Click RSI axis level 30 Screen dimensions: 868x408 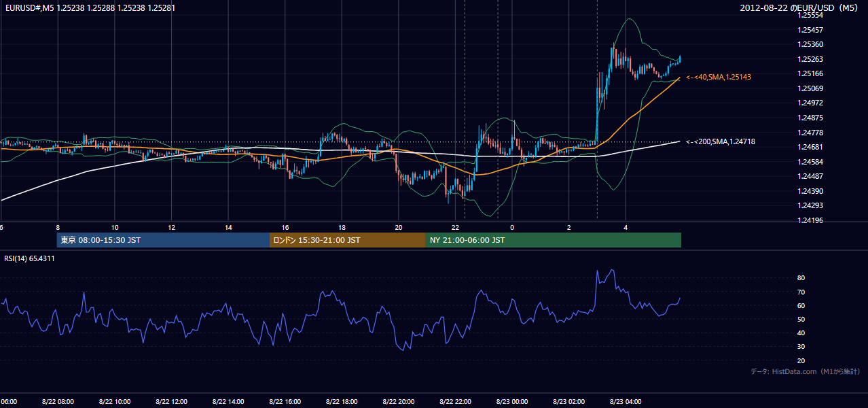coord(801,347)
